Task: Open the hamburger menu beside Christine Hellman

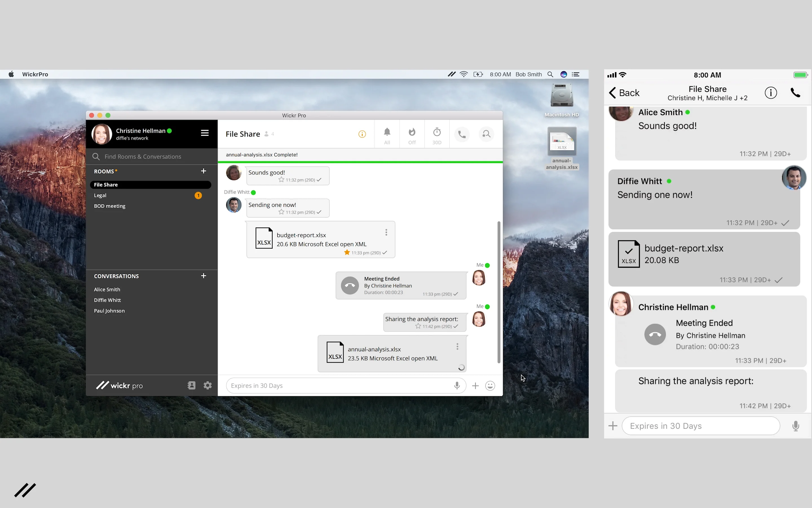Action: [x=205, y=133]
